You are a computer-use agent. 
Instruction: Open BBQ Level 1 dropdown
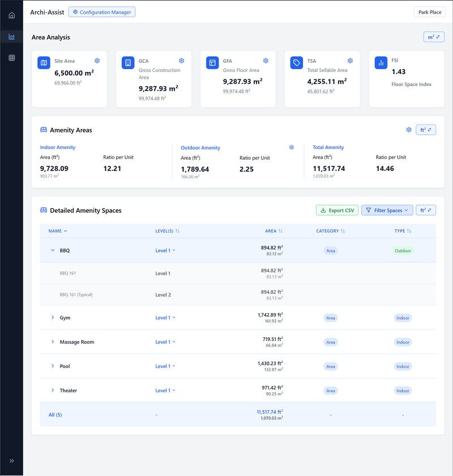coord(165,250)
